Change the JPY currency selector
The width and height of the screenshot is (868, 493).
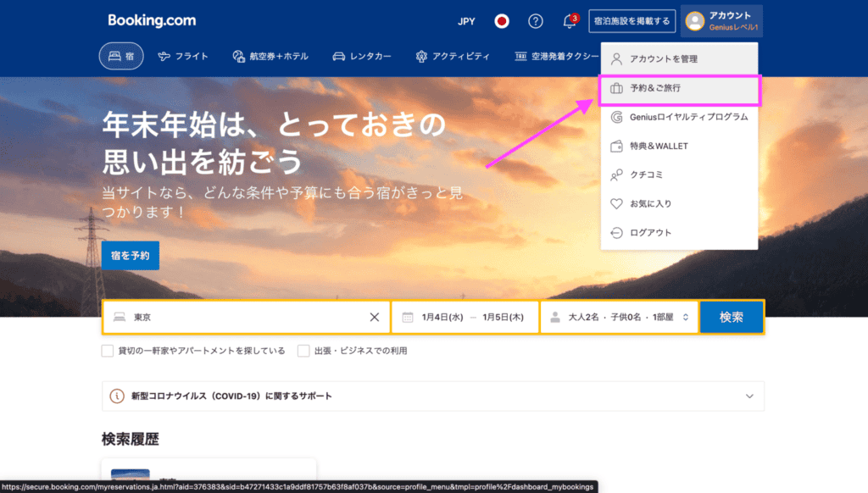coord(466,21)
